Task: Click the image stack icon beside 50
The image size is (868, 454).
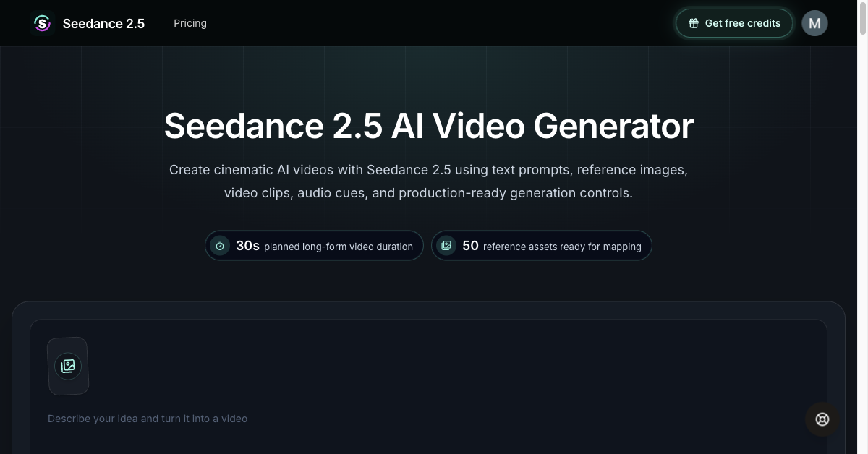Action: click(446, 246)
